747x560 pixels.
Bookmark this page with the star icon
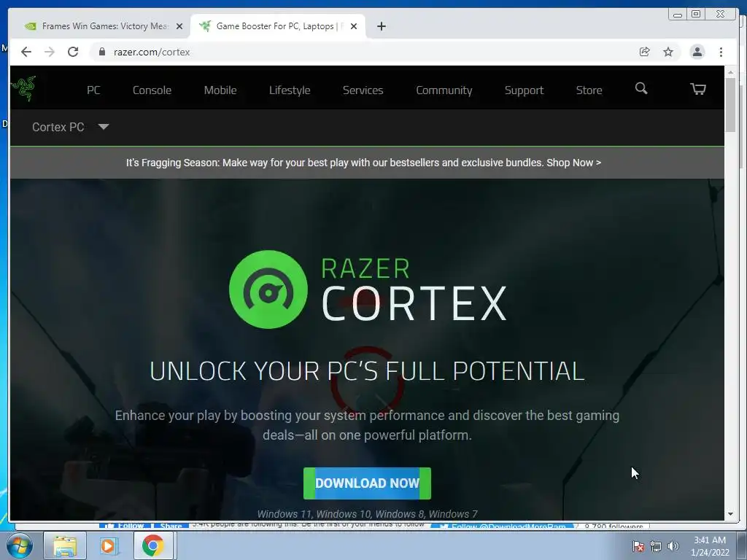[x=668, y=52]
